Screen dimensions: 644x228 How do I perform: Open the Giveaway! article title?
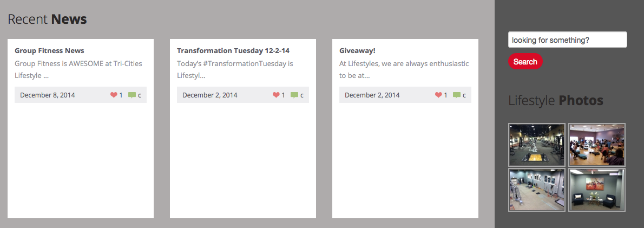click(x=357, y=50)
